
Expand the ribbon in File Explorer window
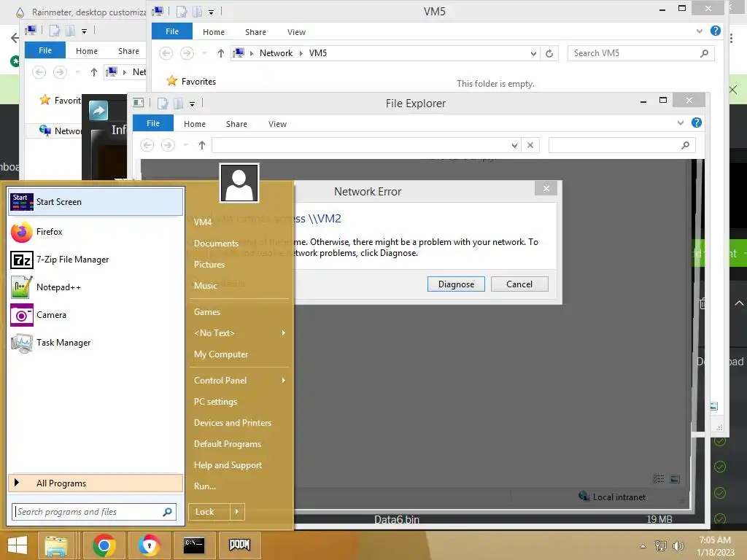coord(681,122)
